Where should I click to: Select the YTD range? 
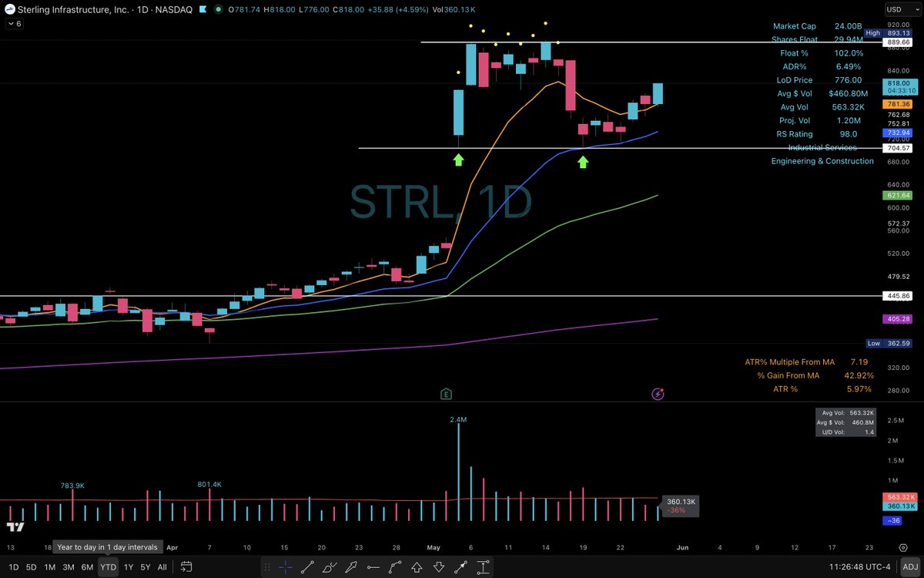109,567
